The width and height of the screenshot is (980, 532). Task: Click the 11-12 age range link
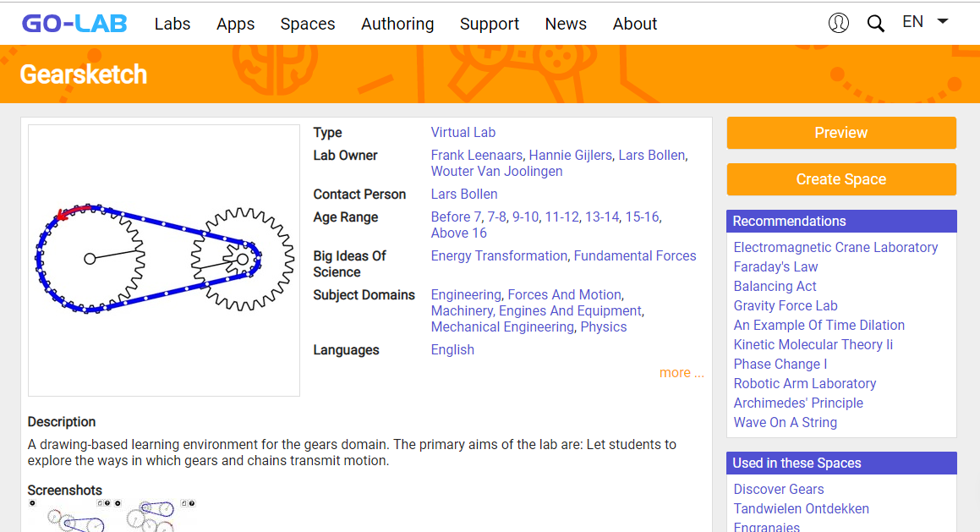coord(561,217)
